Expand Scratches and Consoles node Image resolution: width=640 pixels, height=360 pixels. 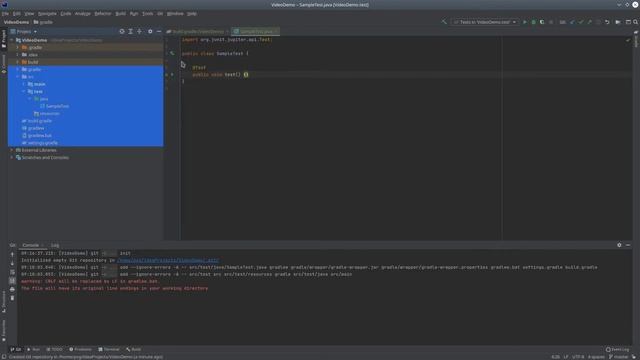click(12, 158)
